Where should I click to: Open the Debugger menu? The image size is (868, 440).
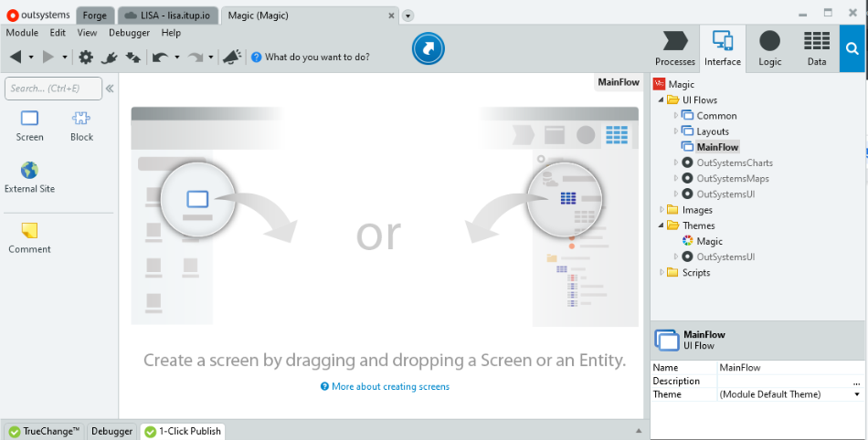click(129, 33)
